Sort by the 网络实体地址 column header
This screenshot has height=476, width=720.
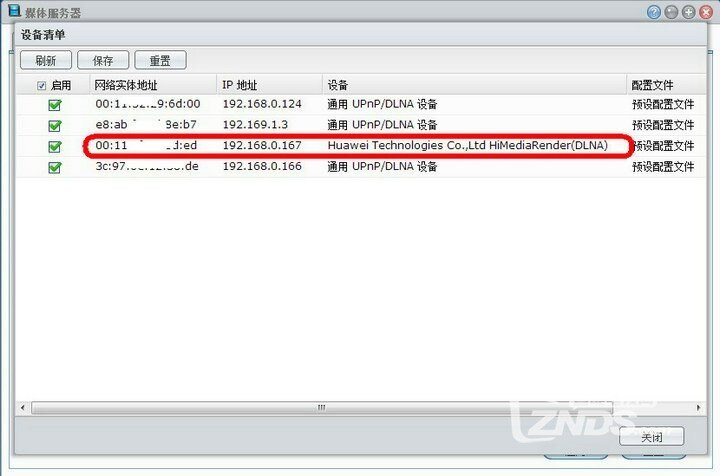point(153,85)
